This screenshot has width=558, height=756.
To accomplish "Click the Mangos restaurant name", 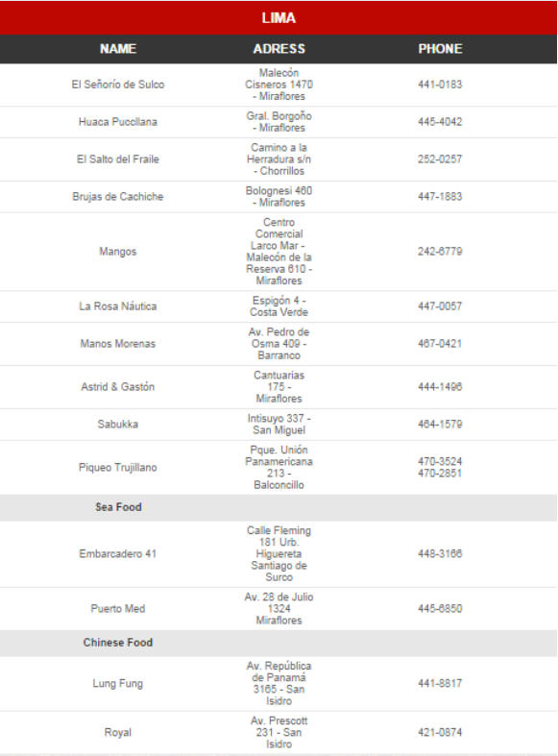I will pos(118,251).
